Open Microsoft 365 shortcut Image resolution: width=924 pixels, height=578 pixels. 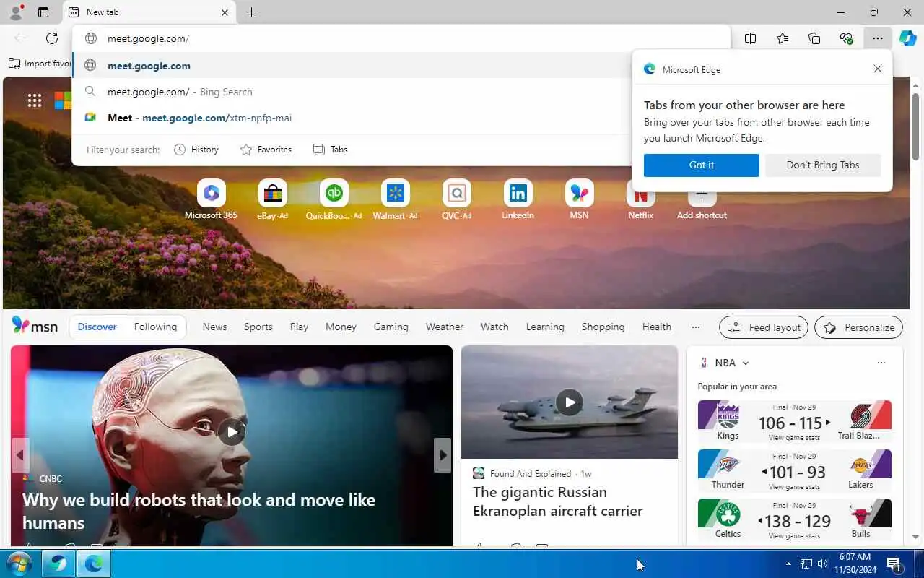(x=211, y=199)
